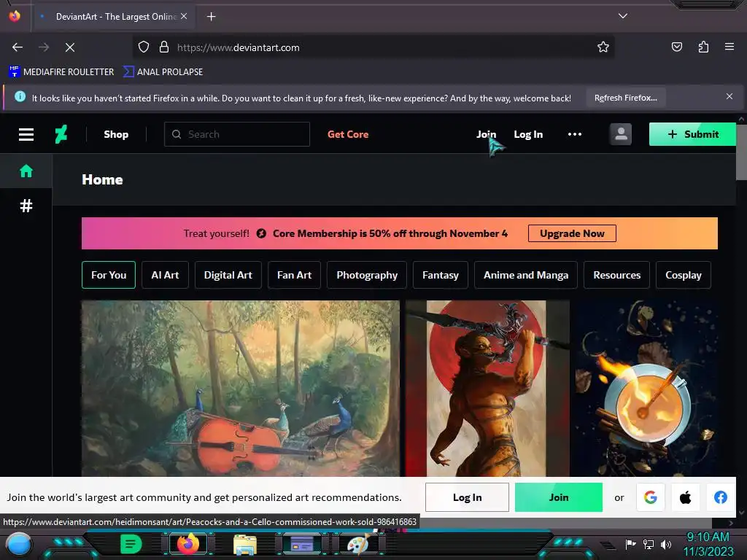The height and width of the screenshot is (560, 747).
Task: Open the flaming cup artwork thumbnail
Action: pyautogui.click(x=646, y=388)
